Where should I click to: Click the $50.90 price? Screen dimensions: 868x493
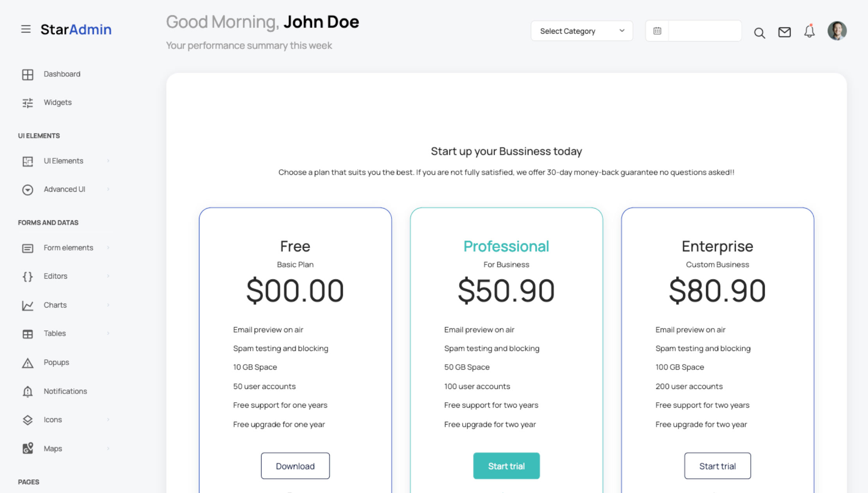[x=506, y=291]
